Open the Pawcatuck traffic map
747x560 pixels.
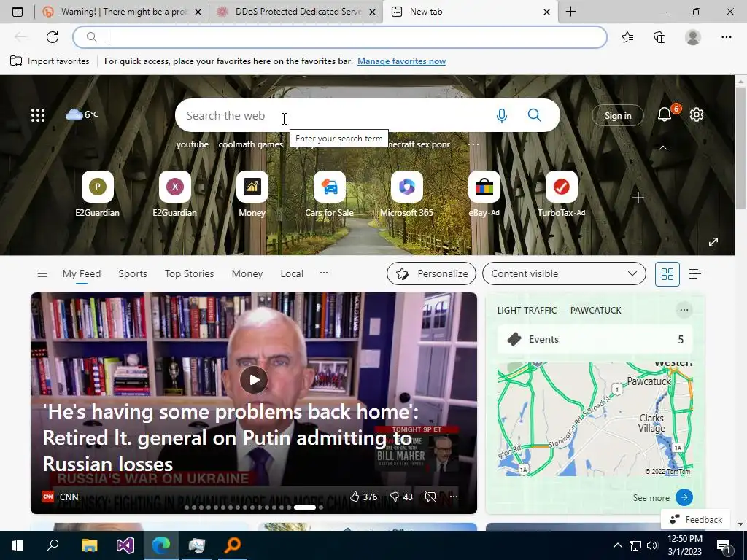click(x=595, y=419)
